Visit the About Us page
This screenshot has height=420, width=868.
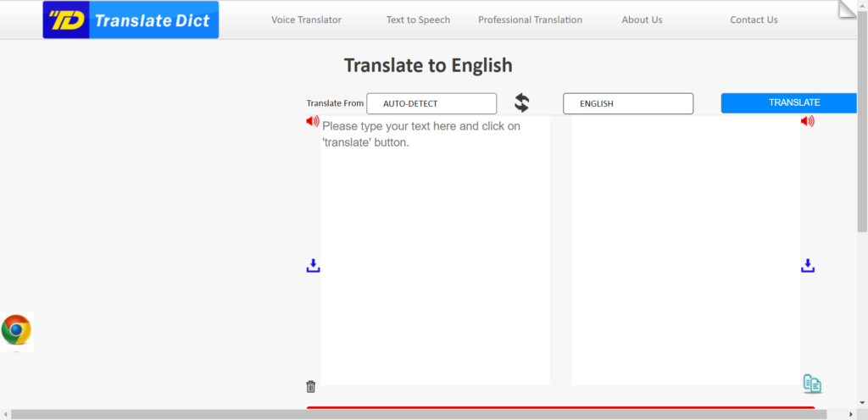(x=642, y=19)
